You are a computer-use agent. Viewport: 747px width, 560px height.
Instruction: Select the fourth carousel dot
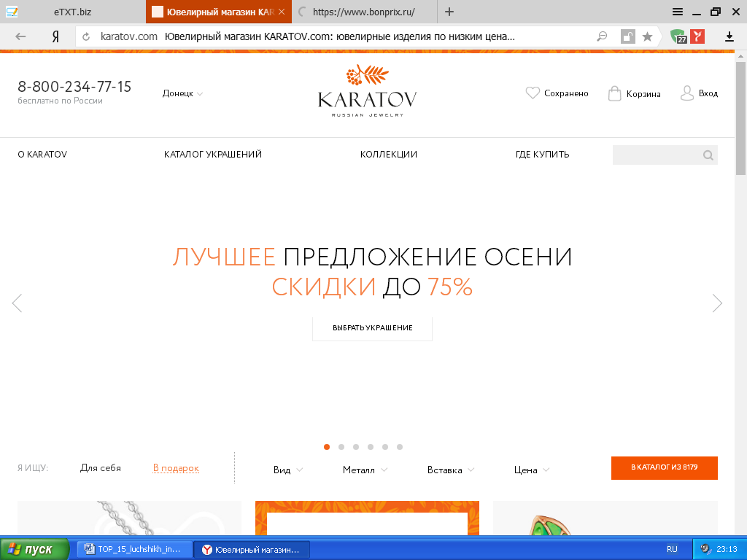pyautogui.click(x=371, y=447)
